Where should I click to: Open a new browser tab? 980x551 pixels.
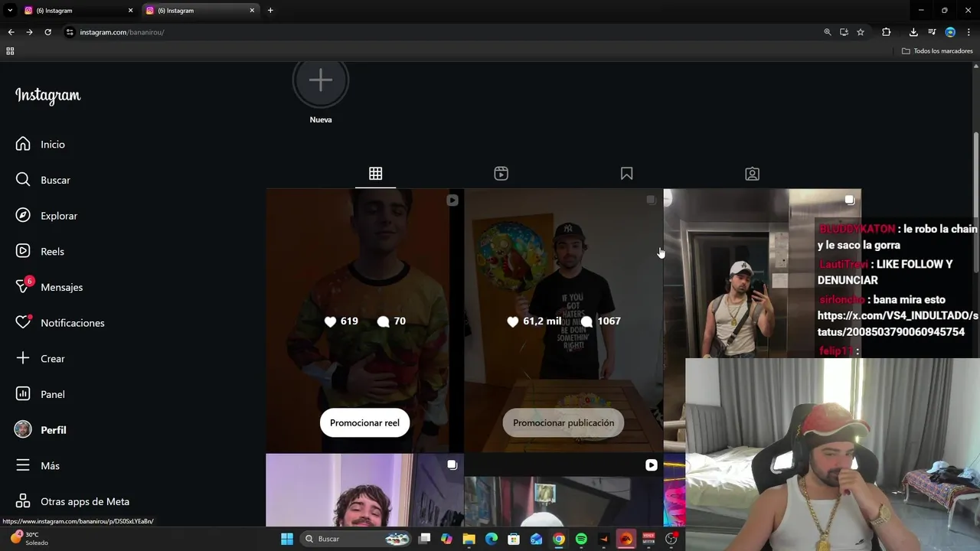click(x=270, y=11)
